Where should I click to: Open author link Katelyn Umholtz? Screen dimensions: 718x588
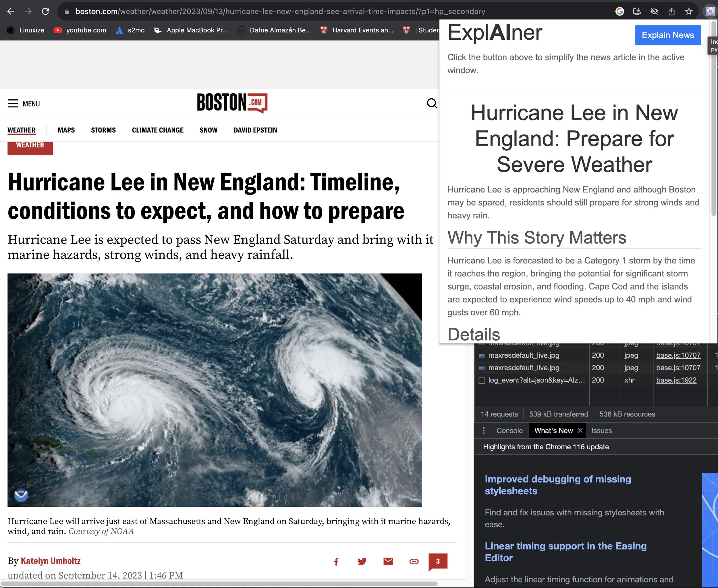(51, 561)
